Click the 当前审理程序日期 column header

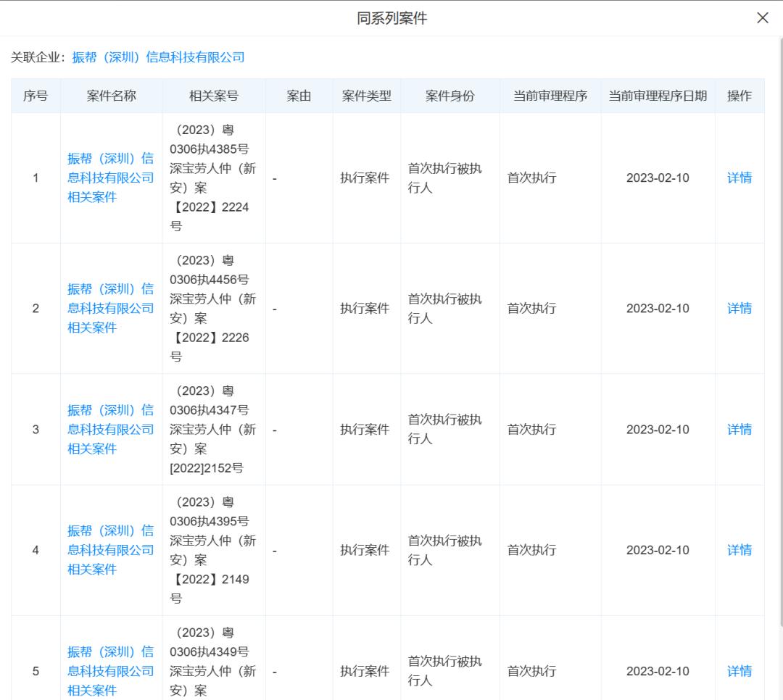click(x=658, y=95)
